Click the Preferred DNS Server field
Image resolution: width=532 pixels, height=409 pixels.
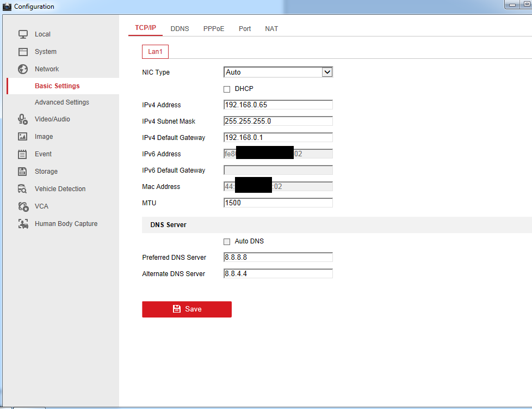pos(278,257)
